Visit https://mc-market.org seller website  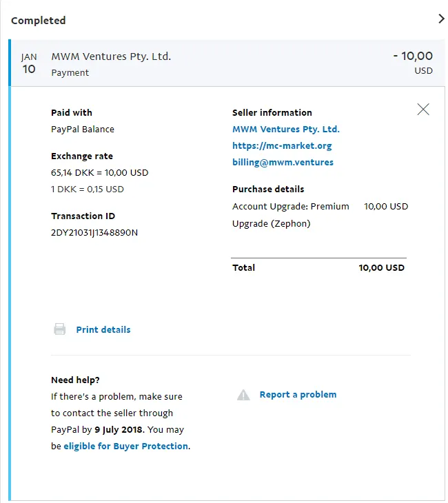pyautogui.click(x=282, y=146)
